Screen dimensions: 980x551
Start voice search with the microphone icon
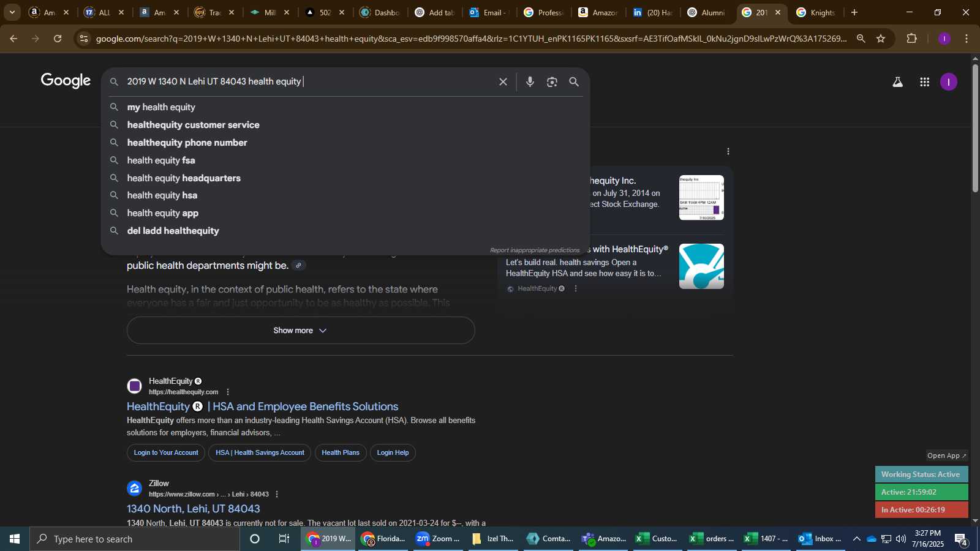(x=530, y=81)
